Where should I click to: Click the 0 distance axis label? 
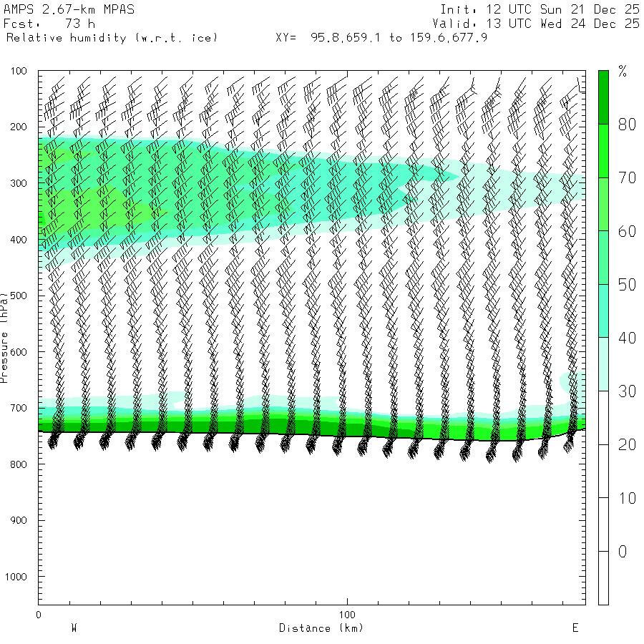click(x=39, y=615)
